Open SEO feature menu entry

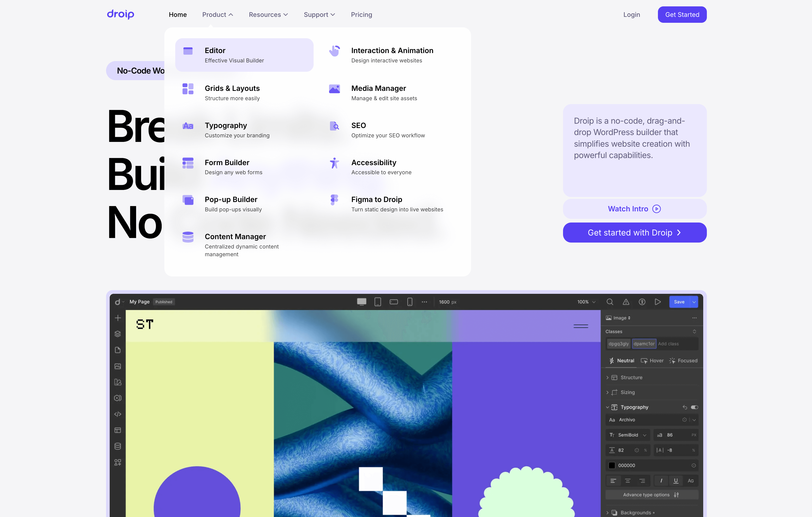click(388, 130)
